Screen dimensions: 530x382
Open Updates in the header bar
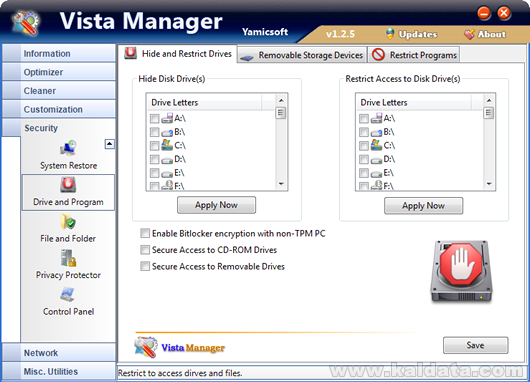[411, 34]
